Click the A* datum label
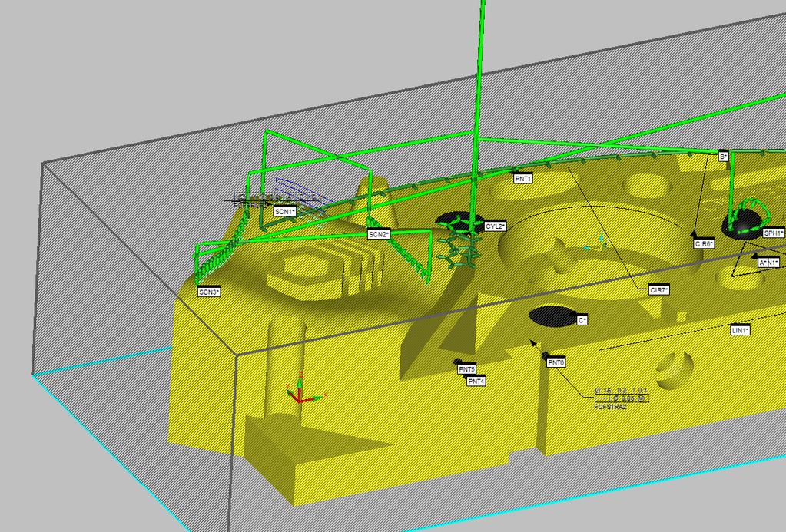 (x=762, y=263)
